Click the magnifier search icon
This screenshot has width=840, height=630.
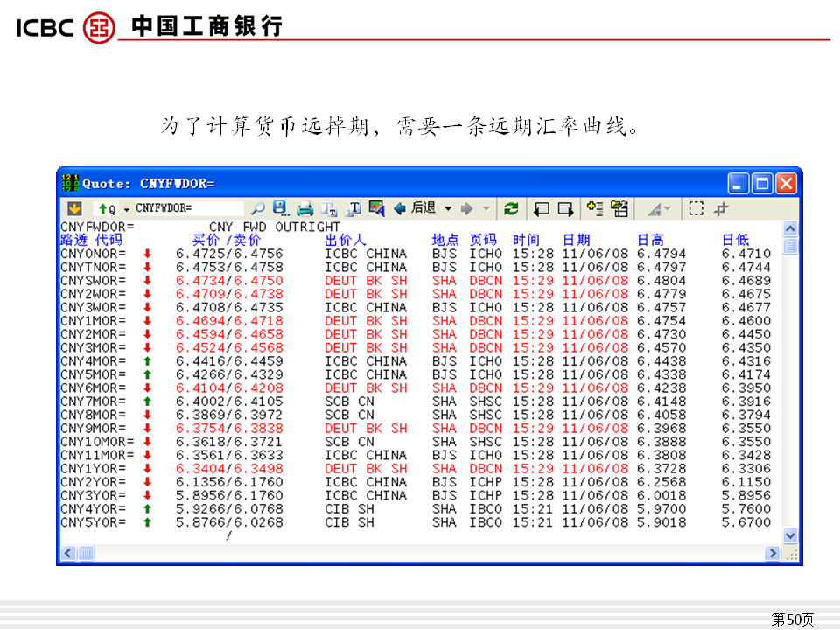[258, 209]
